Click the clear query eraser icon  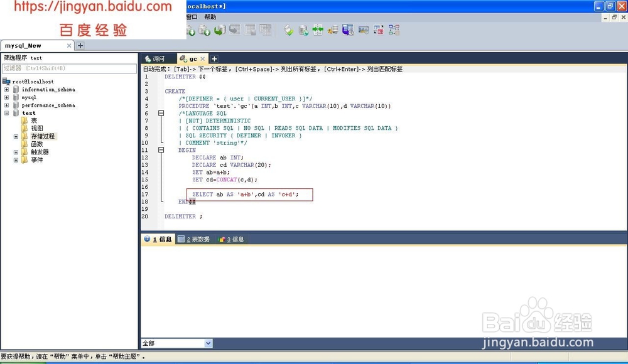coord(288,29)
